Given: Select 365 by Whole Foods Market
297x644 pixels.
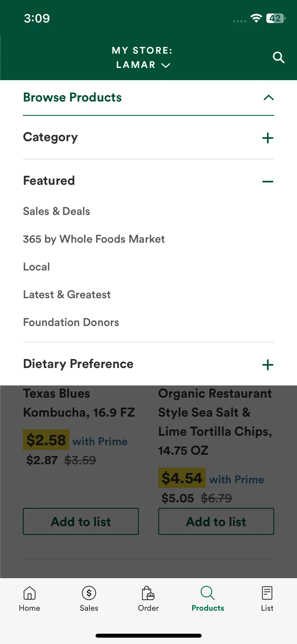Looking at the screenshot, I should click(x=94, y=239).
